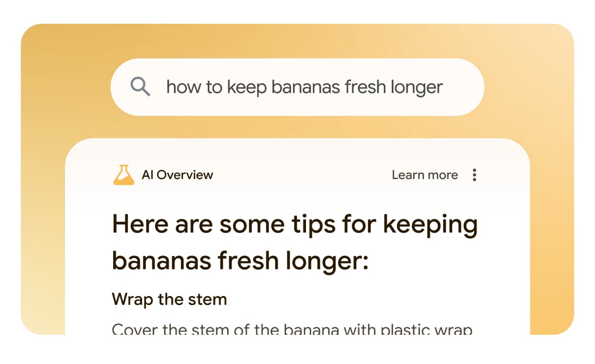Click the word "more" in Learn more

coord(443,175)
